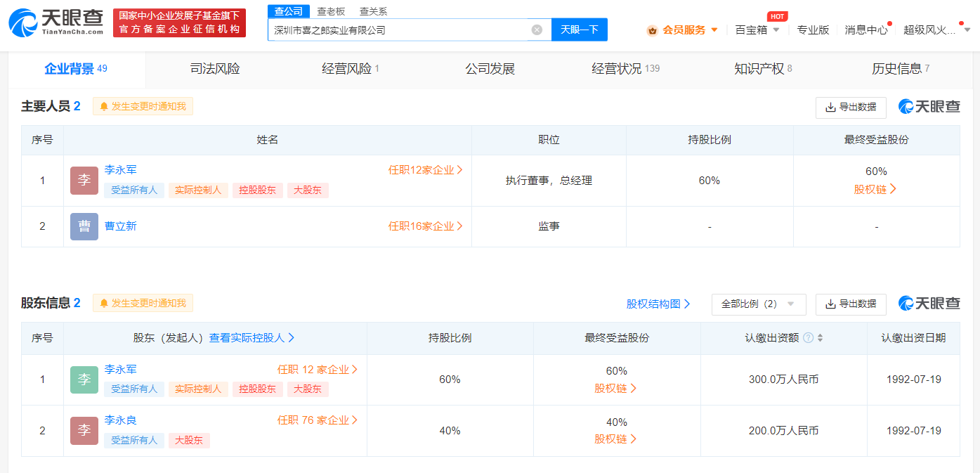Click 导出数据 in the 主要人员 section
Image resolution: width=980 pixels, height=473 pixels.
(851, 108)
